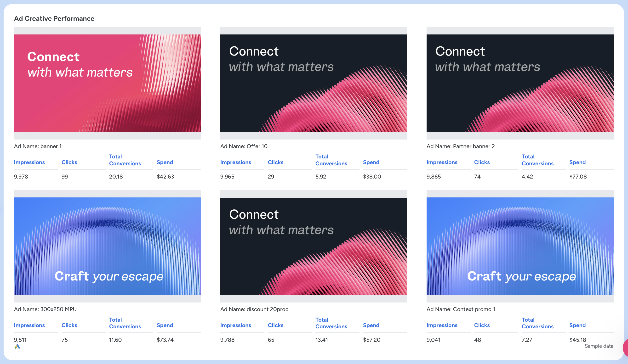Open the banner 1 ad creative thumbnail
628x364 pixels.
pyautogui.click(x=107, y=84)
